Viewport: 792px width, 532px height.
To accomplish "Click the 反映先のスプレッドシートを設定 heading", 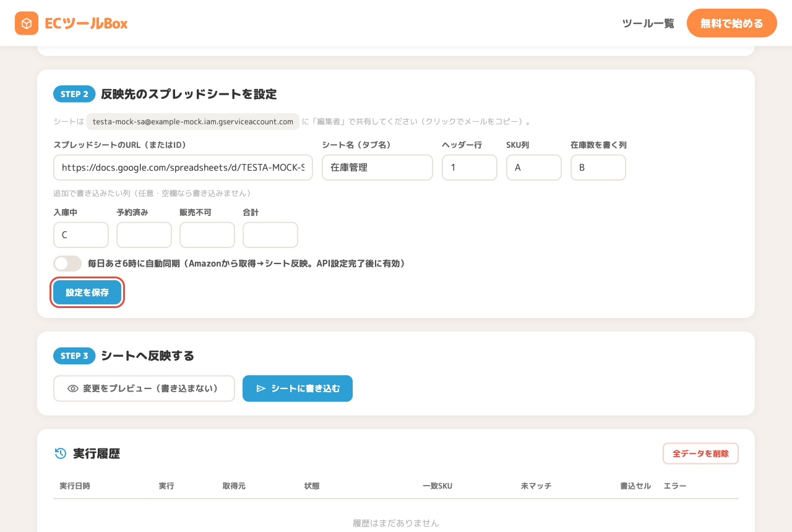I will pos(189,94).
